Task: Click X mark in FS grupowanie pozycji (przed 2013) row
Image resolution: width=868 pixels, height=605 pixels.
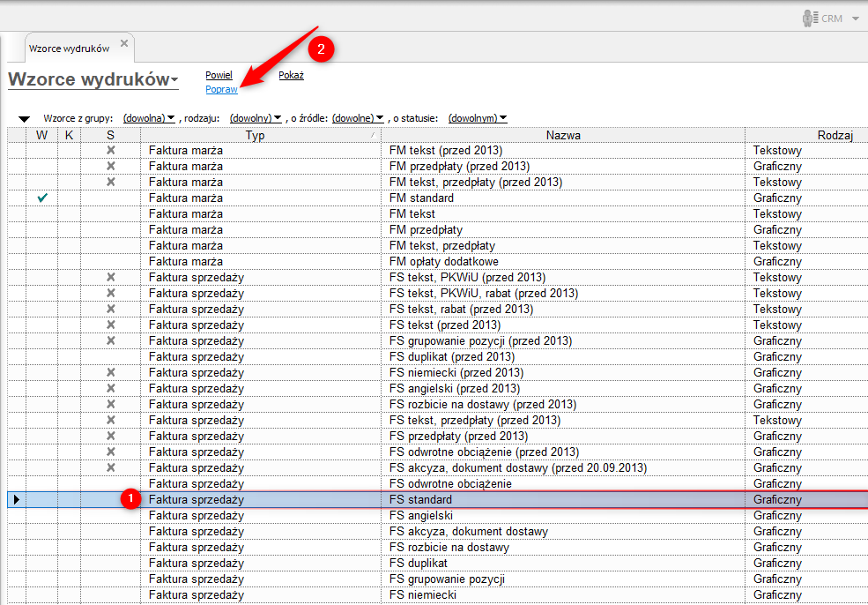Action: (x=111, y=340)
